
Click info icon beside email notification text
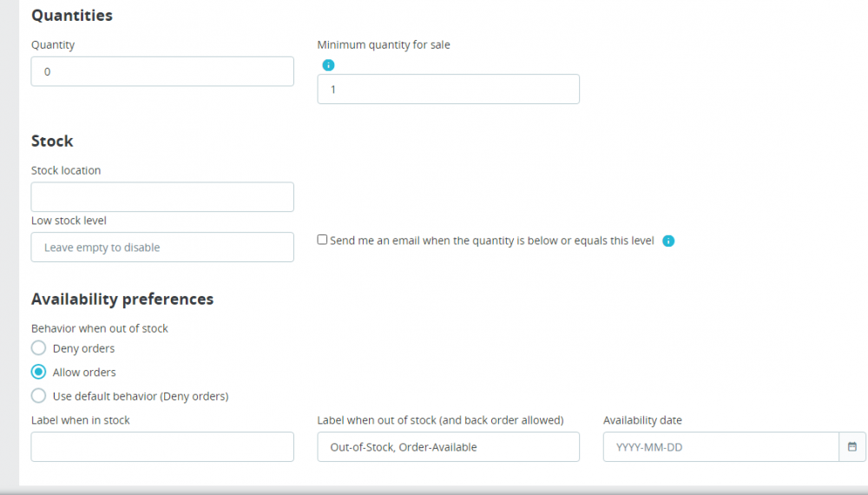668,241
